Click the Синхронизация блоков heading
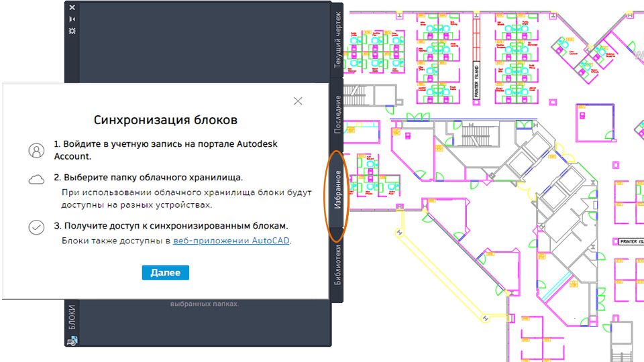The height and width of the screenshot is (362, 644). (x=166, y=120)
